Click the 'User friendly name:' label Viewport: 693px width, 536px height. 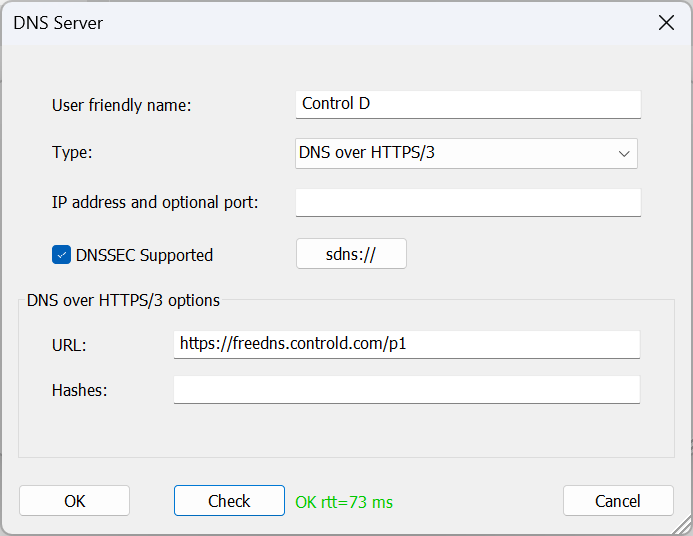[122, 105]
